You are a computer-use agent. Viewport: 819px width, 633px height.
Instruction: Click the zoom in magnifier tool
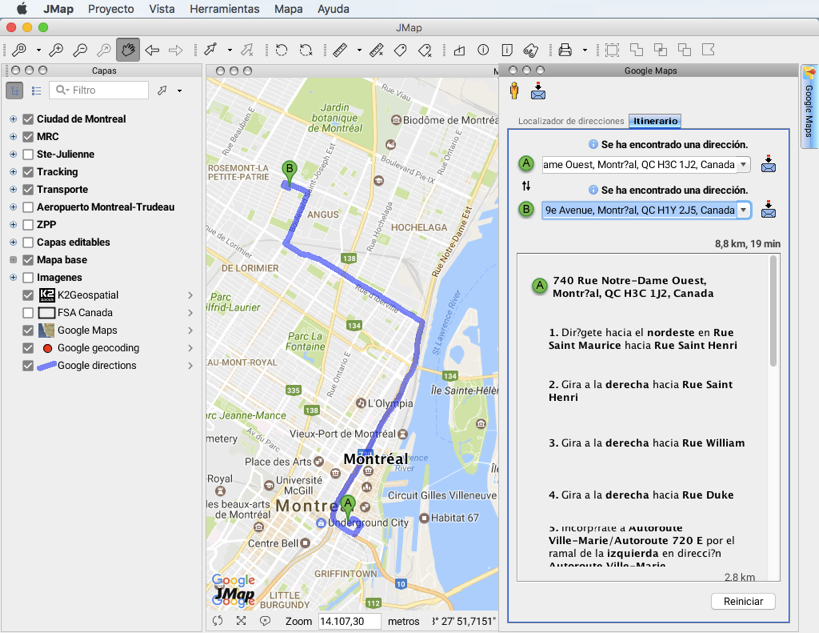pos(56,49)
